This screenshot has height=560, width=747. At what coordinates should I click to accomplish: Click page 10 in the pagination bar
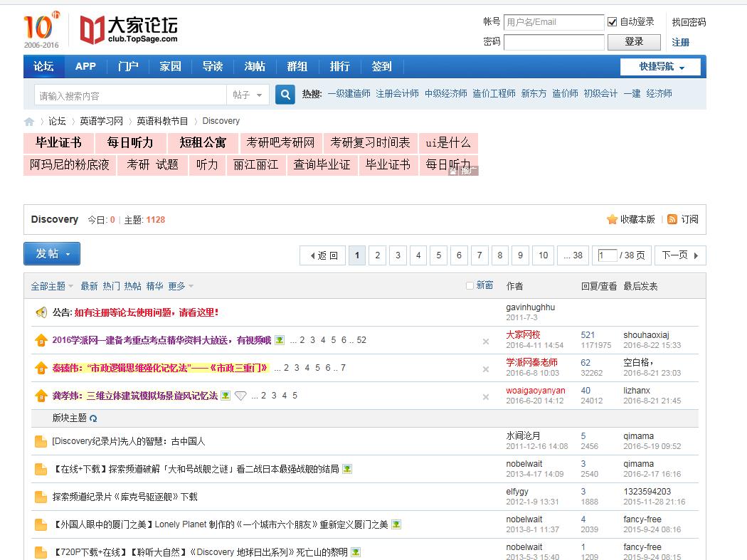pos(542,255)
